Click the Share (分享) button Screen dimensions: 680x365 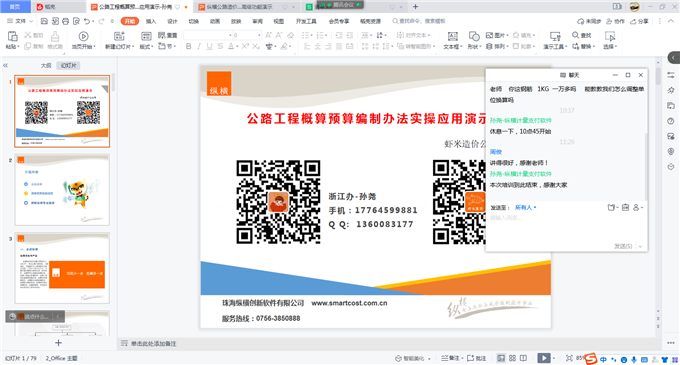click(x=640, y=21)
